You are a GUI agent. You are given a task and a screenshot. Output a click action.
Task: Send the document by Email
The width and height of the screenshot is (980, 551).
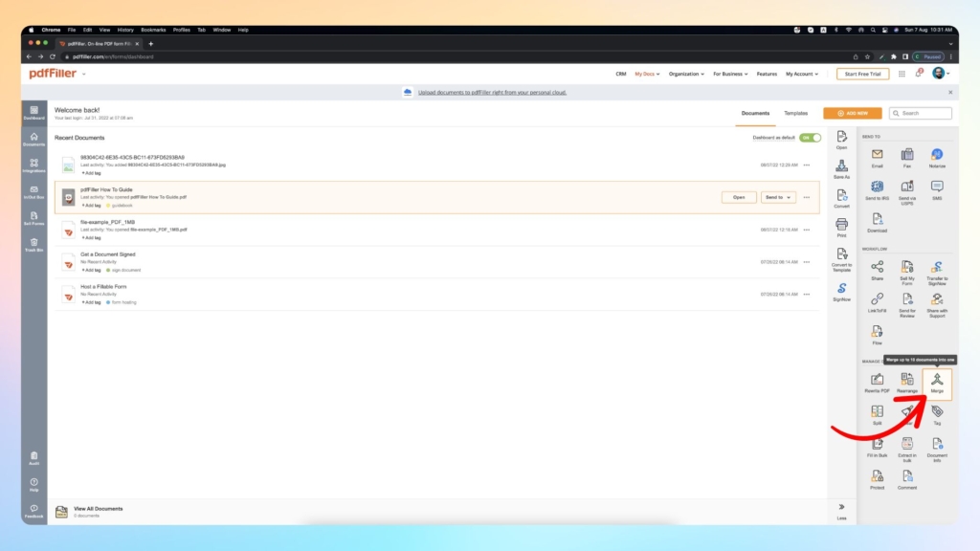877,158
